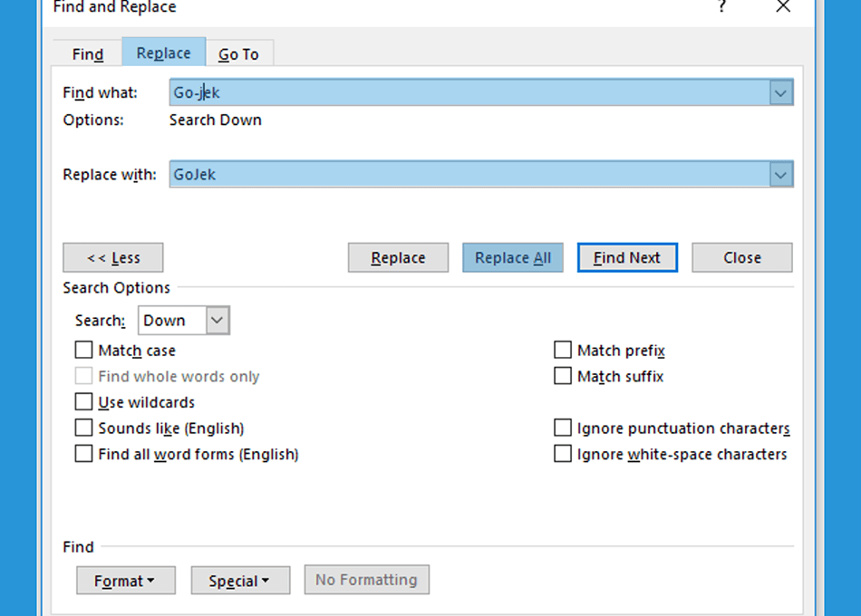
Task: Select the Replace tab
Action: tap(164, 53)
